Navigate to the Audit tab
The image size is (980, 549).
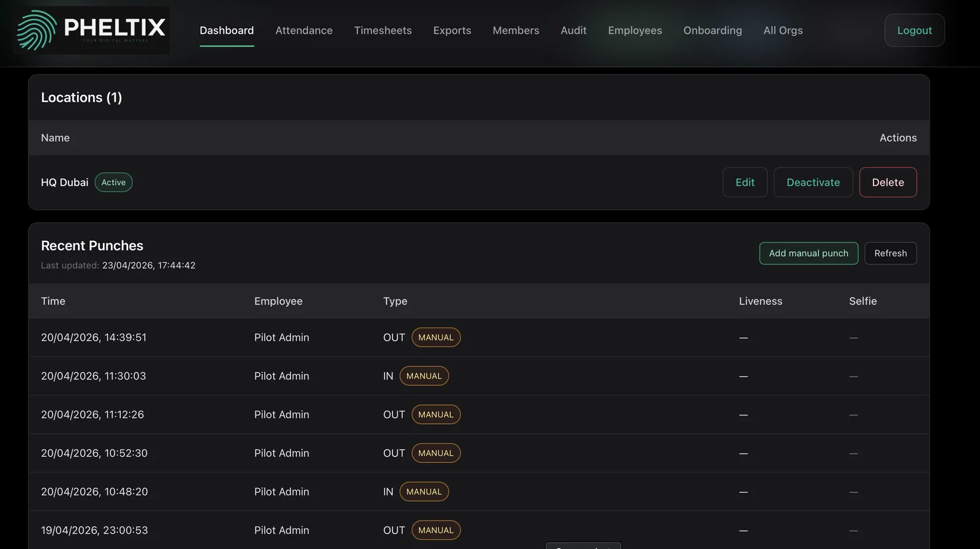(x=573, y=31)
